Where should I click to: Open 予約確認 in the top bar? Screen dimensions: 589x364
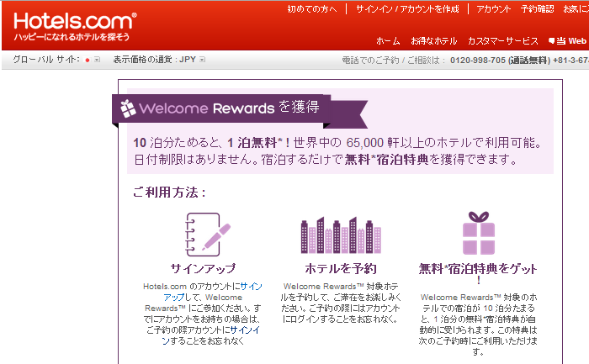[537, 9]
